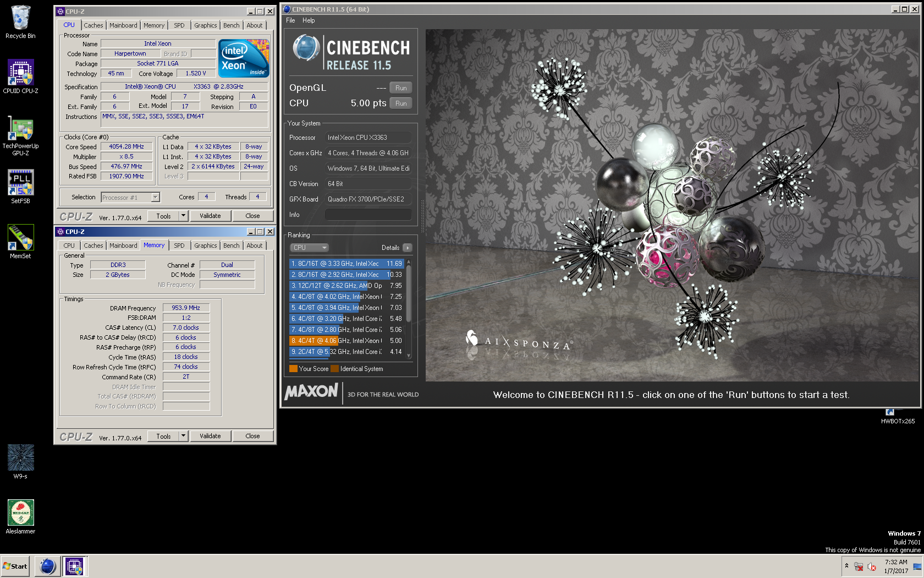Click the muted volume tray icon
Screen dimensions: 924x578
point(872,566)
